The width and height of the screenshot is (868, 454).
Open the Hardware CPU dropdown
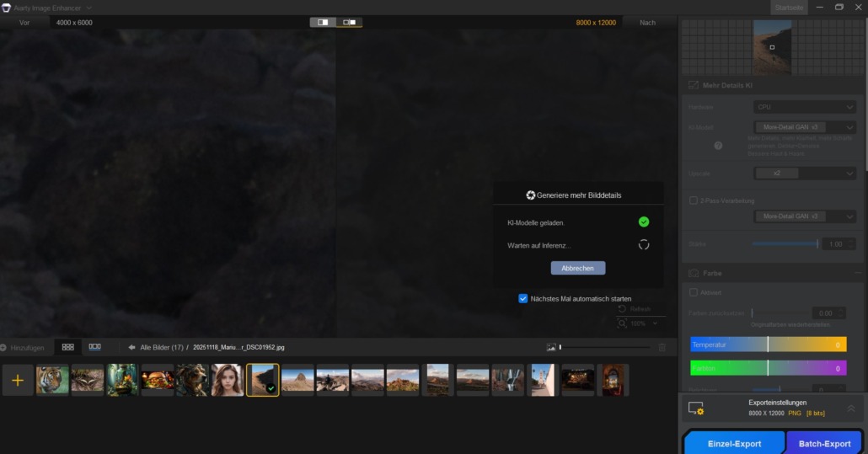point(804,107)
